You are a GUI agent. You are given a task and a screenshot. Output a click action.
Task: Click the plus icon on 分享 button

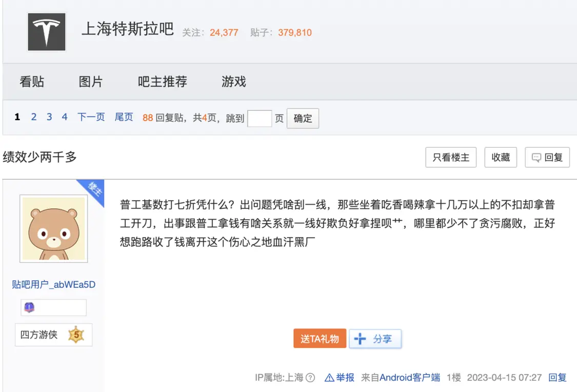pyautogui.click(x=360, y=339)
